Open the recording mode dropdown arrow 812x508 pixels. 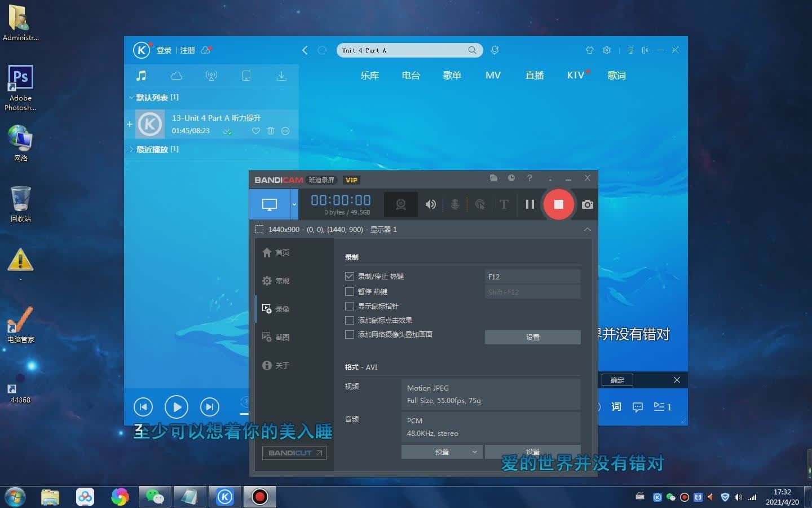[294, 204]
